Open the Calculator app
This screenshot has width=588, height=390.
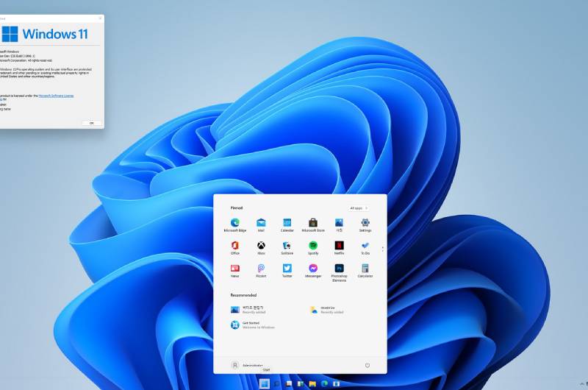point(365,271)
